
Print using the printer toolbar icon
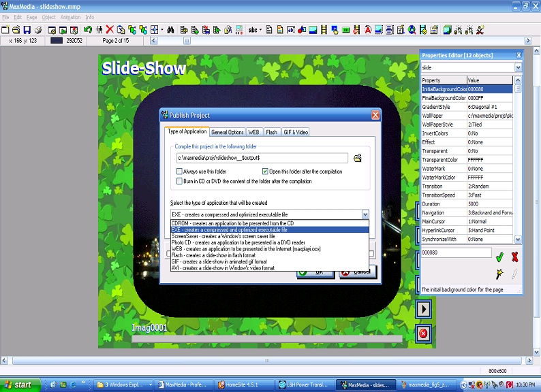pos(38,30)
